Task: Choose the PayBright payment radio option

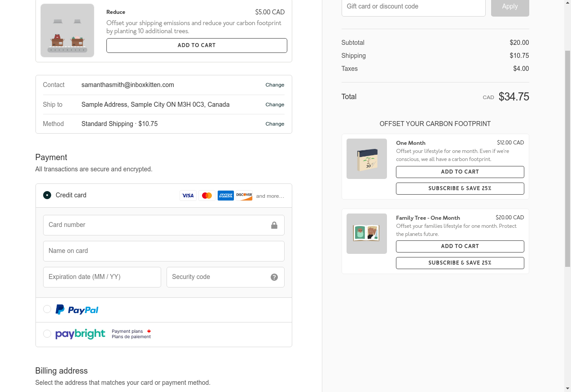Action: pos(47,334)
